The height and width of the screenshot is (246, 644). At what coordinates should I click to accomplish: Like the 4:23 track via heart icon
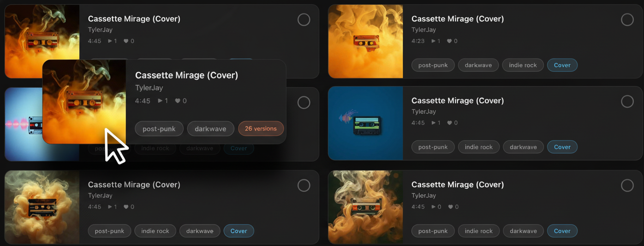coord(449,41)
